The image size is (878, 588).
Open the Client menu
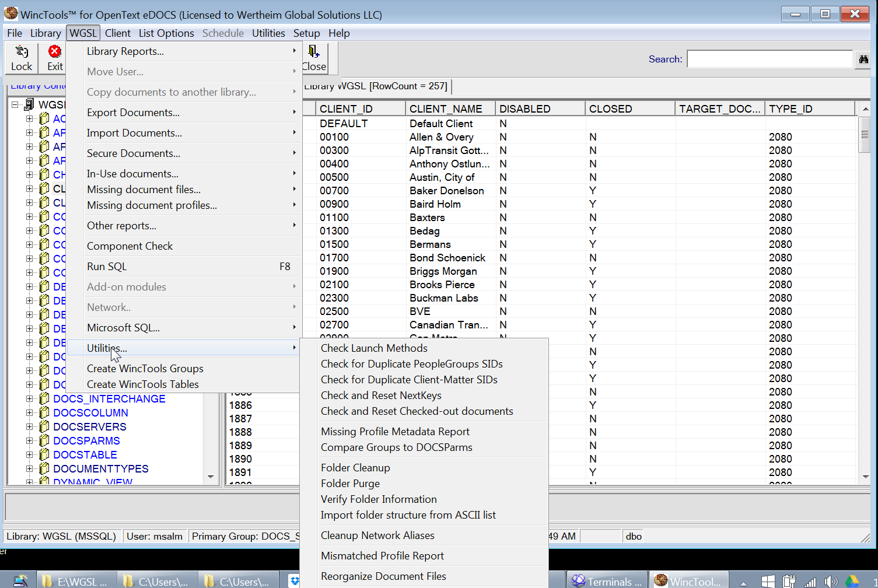click(118, 33)
